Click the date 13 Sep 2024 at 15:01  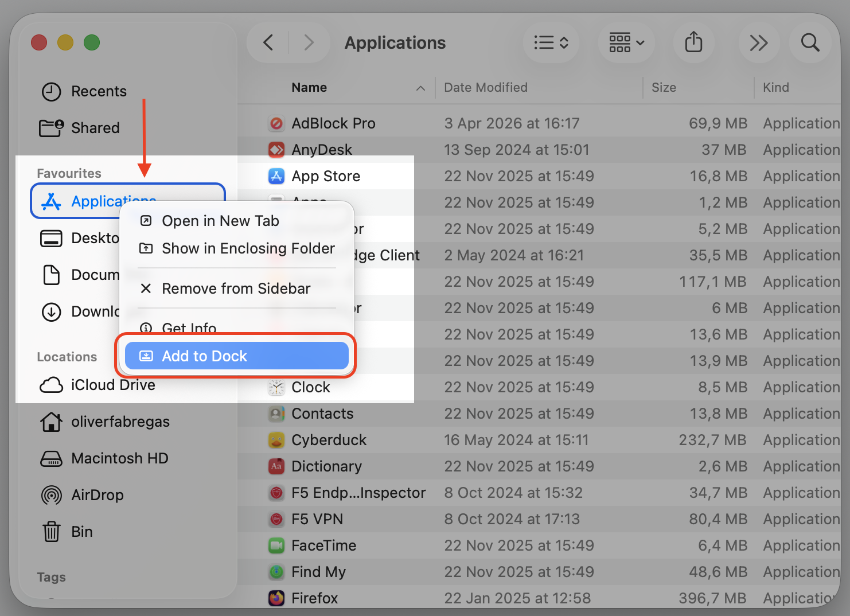coord(516,150)
